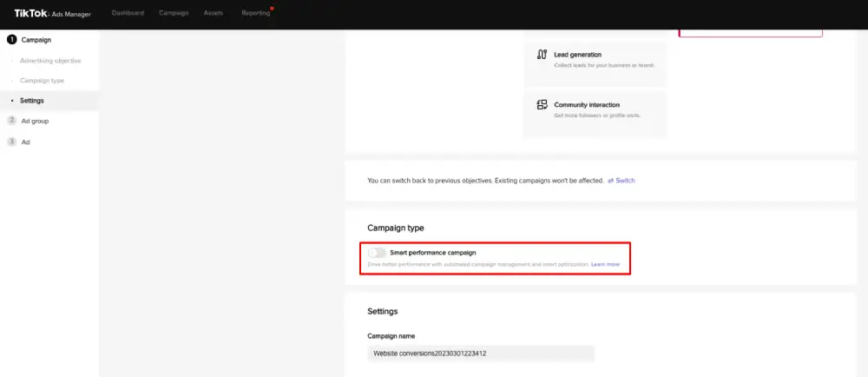Toggle Smart performance campaign switch

[377, 253]
